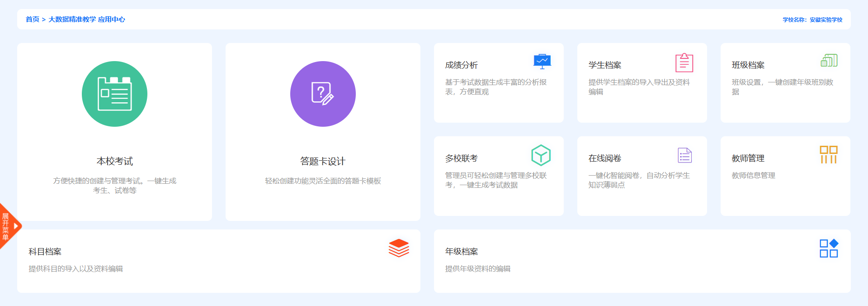868x306 pixels.
Task: Open the 班级档案 card title
Action: pos(748,65)
